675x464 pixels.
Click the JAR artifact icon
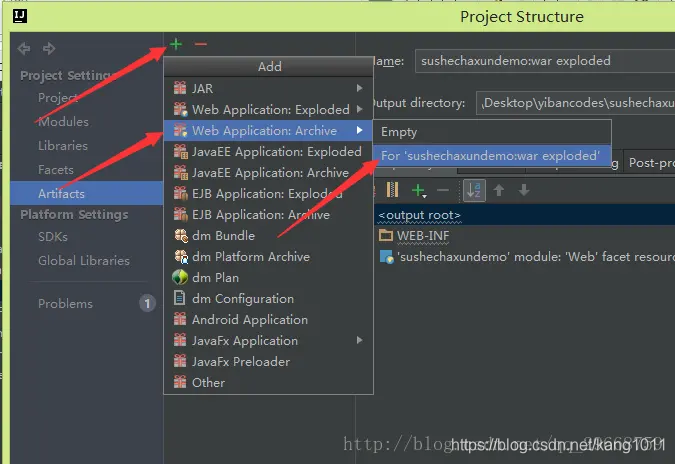coord(180,88)
